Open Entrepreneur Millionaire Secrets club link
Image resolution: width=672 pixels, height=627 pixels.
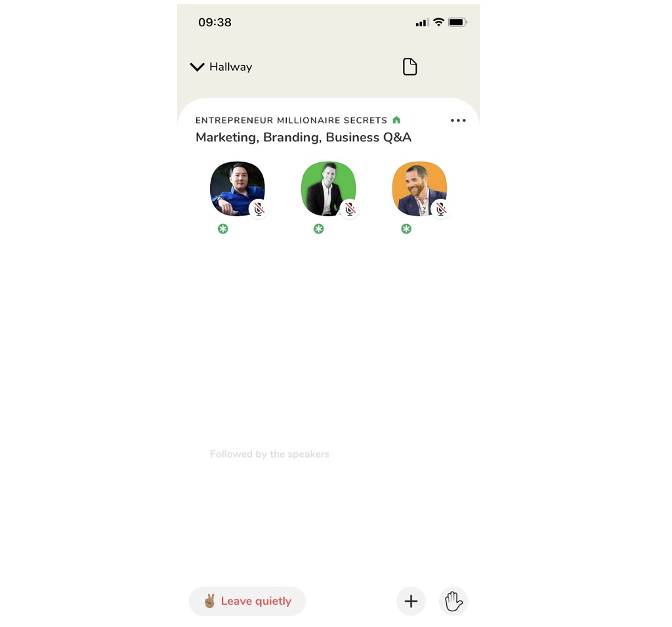pos(291,121)
